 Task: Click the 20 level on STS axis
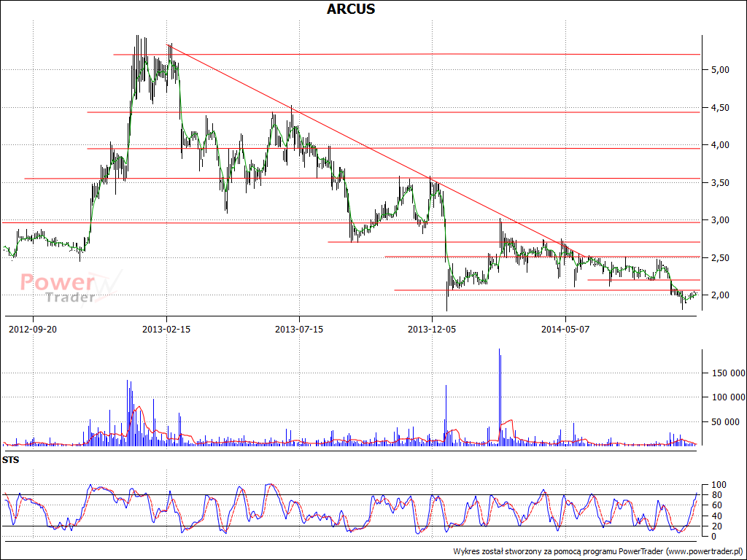pyautogui.click(x=716, y=526)
